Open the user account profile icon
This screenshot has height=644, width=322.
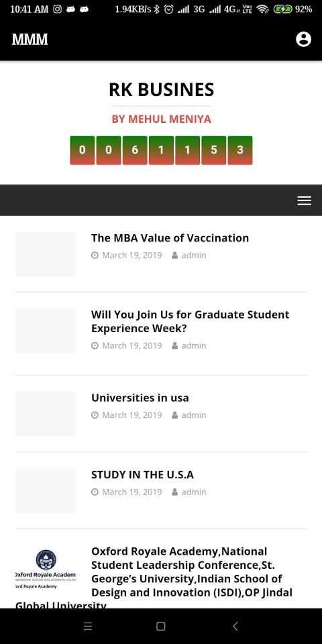[303, 40]
